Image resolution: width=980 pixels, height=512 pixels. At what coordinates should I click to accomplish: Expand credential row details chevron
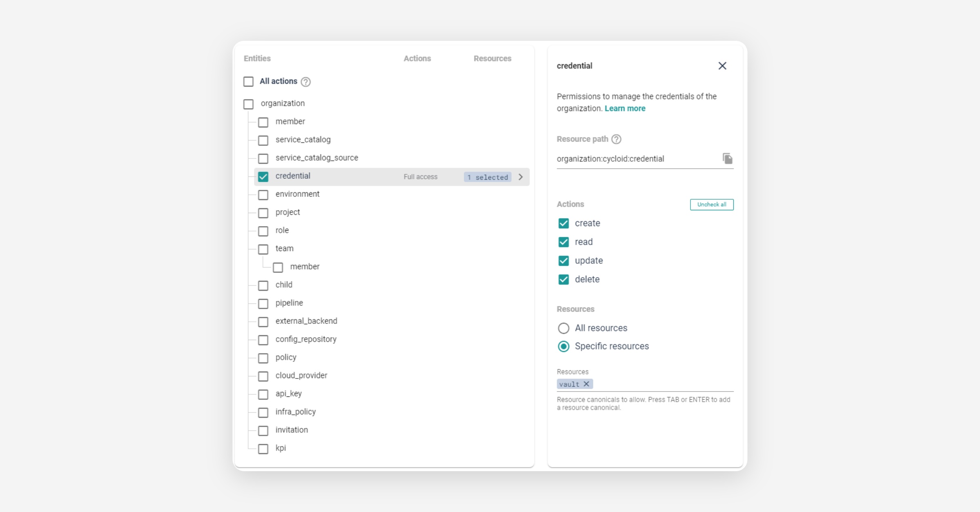pyautogui.click(x=521, y=177)
